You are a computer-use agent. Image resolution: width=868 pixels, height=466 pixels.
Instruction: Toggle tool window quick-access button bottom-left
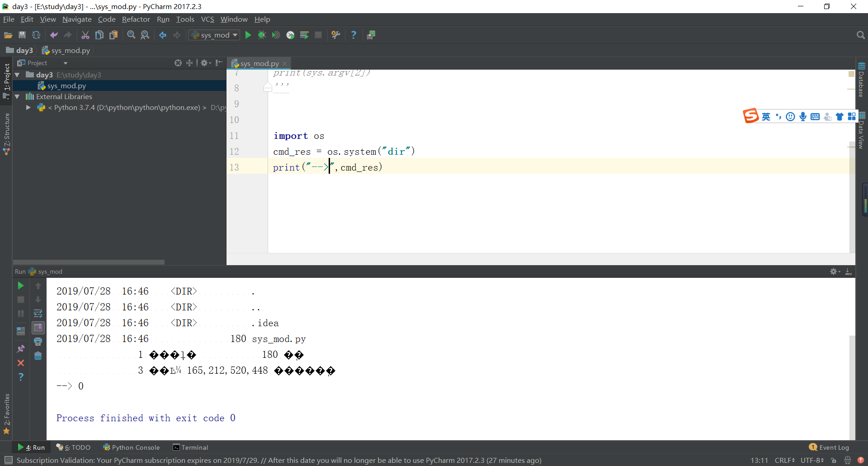pos(8,460)
